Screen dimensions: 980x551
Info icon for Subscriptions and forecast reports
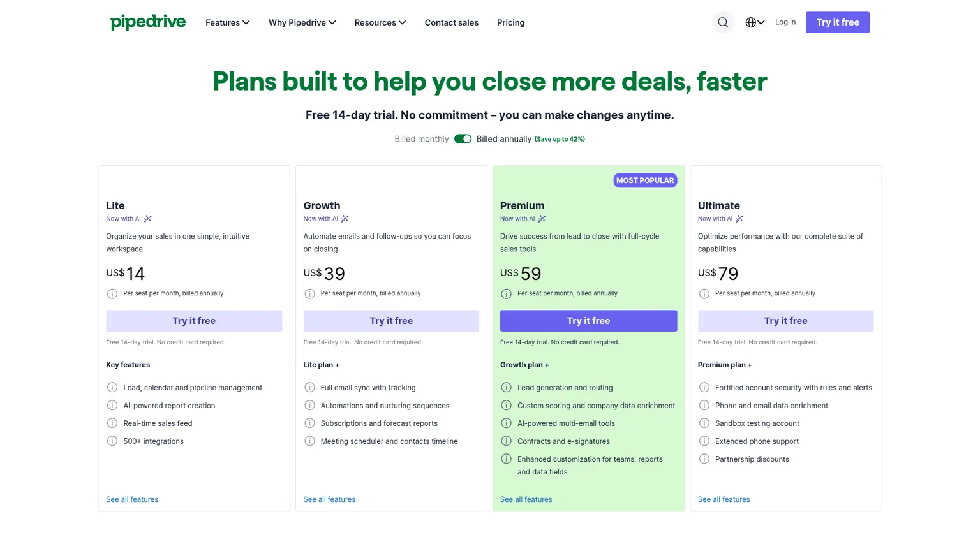[x=309, y=423]
